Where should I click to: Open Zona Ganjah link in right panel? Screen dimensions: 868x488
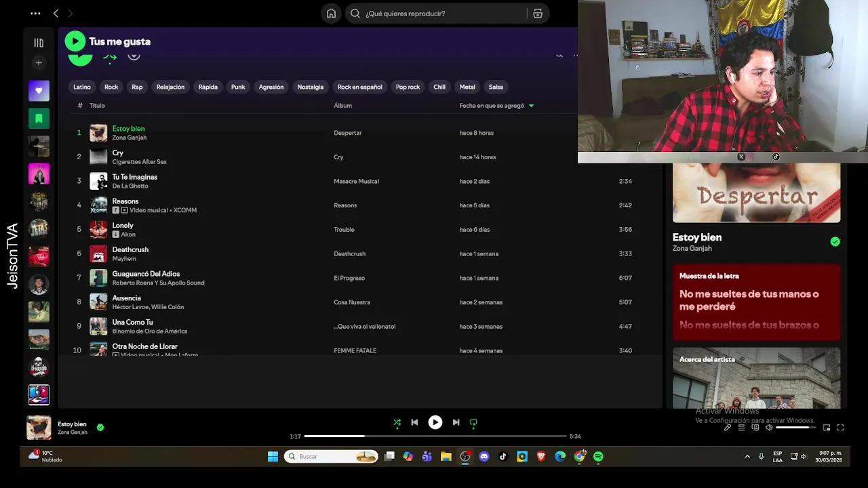pyautogui.click(x=692, y=248)
